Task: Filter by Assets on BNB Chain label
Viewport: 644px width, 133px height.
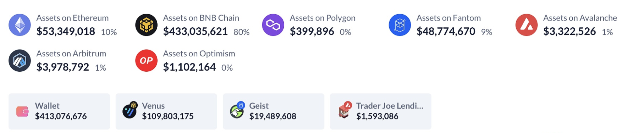Action: coord(201,18)
